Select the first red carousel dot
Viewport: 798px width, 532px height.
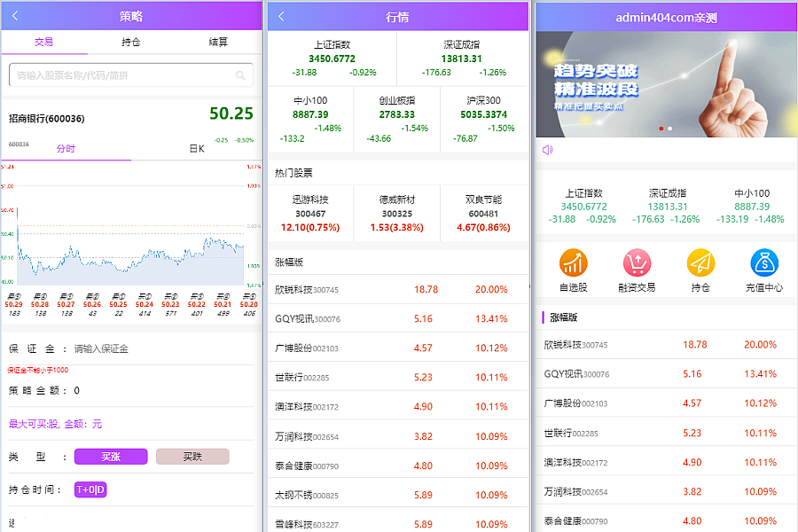(661, 129)
